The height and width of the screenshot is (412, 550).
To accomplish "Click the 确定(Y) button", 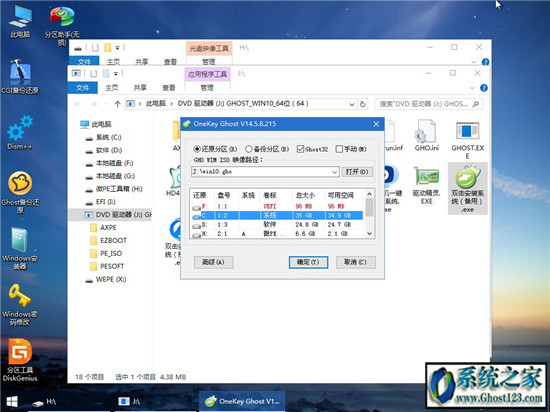I will point(308,262).
